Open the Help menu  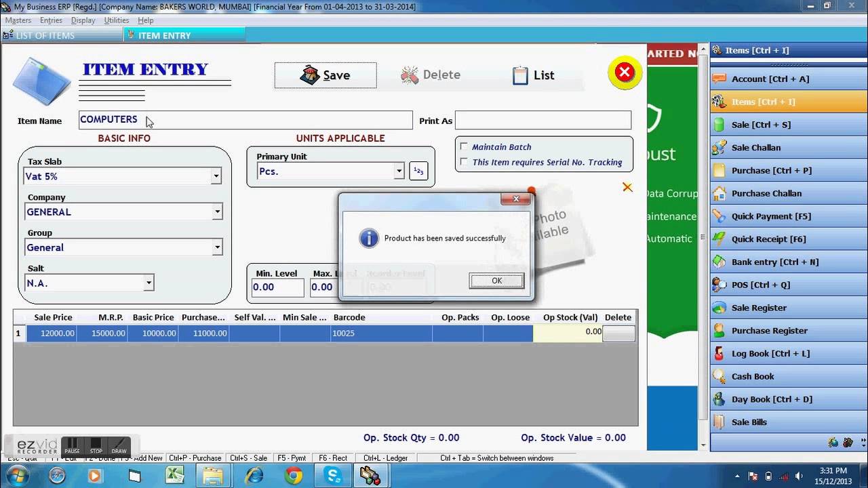[146, 20]
